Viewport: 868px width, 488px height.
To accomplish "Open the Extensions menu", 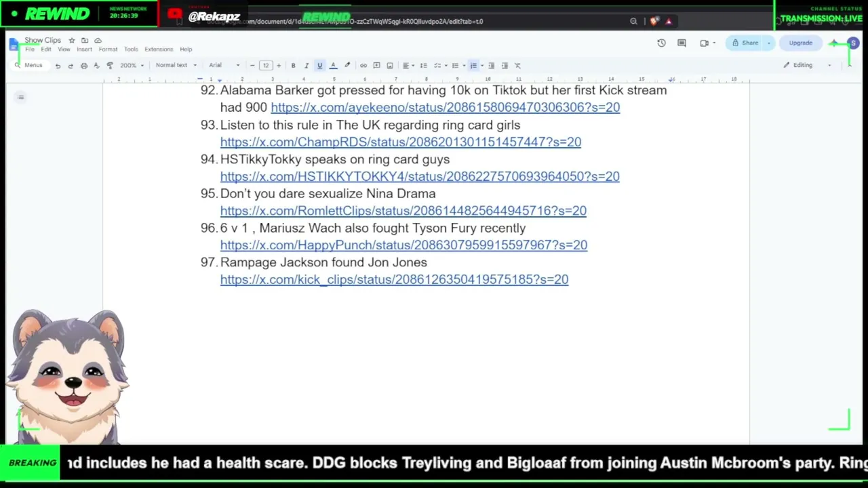I will (x=159, y=49).
